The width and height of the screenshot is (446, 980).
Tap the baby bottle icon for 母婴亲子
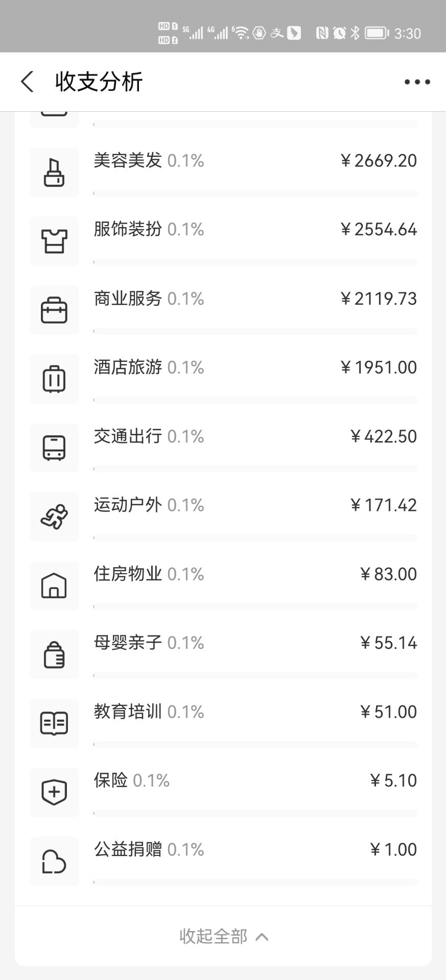pyautogui.click(x=54, y=655)
